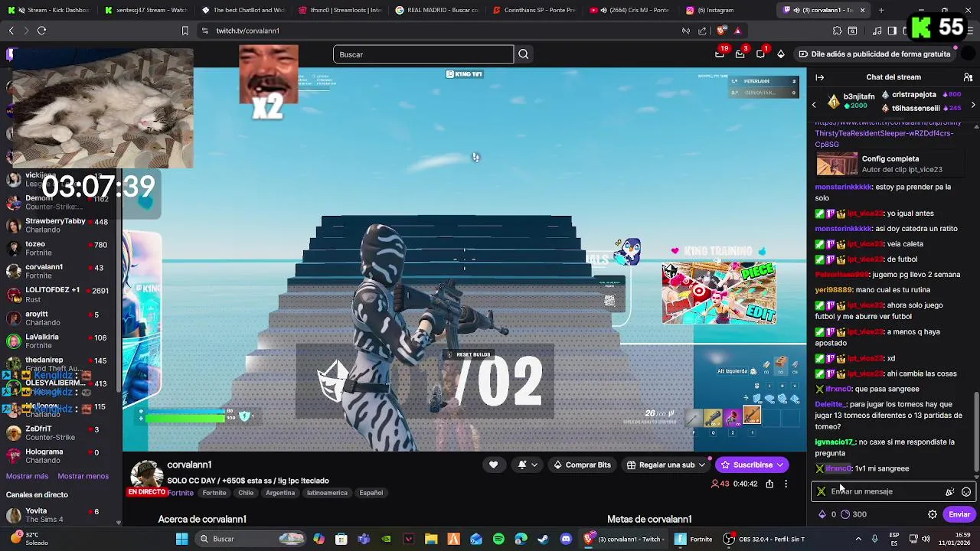
Task: Switch to the Streamloots tab
Action: pos(339,10)
